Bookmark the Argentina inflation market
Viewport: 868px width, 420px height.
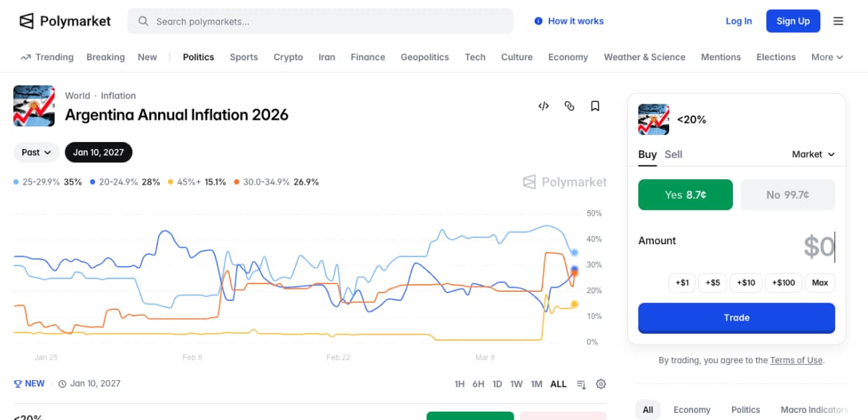(x=595, y=106)
